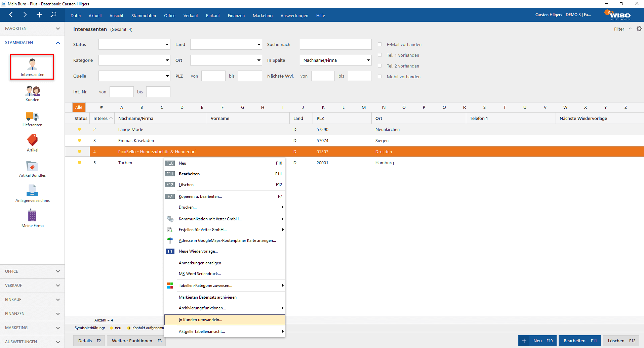This screenshot has height=348, width=644.
Task: Enable the Tel. 2 vorhanden checkbox
Action: (380, 66)
